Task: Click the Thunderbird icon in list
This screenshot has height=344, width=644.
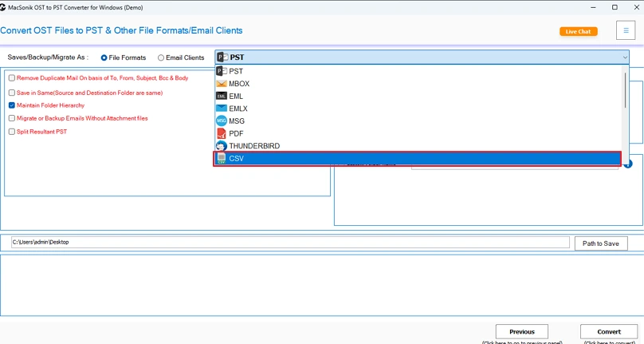Action: [222, 146]
